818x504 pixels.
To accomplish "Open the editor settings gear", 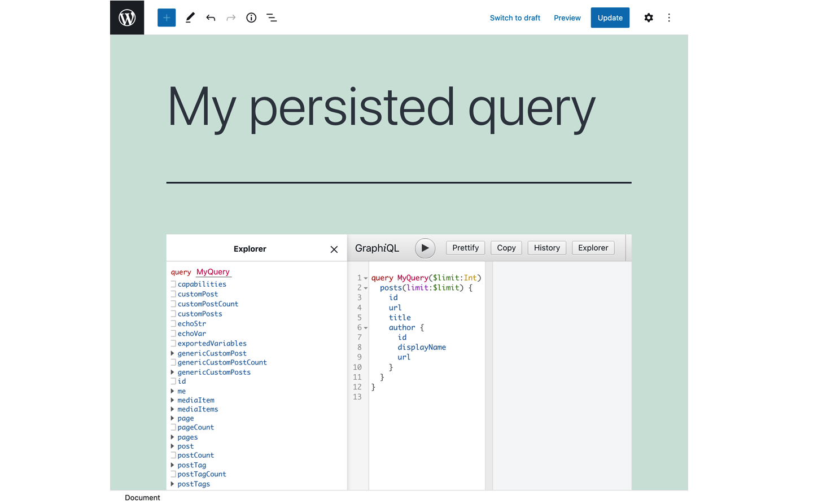I will point(648,17).
